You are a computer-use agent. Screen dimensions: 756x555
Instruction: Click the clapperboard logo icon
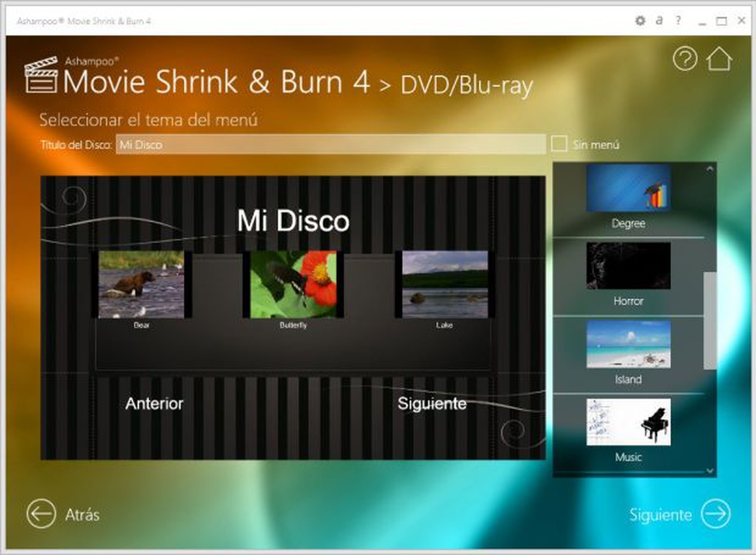coord(41,75)
